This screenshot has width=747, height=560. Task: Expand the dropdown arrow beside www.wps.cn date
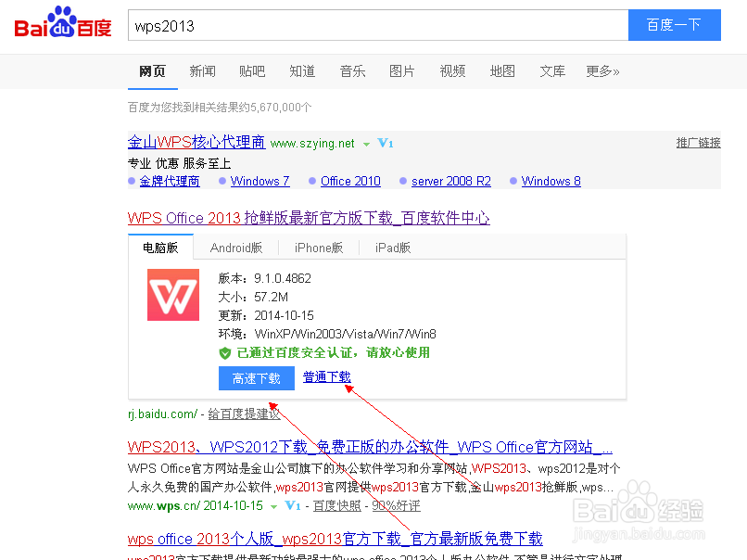(x=274, y=506)
